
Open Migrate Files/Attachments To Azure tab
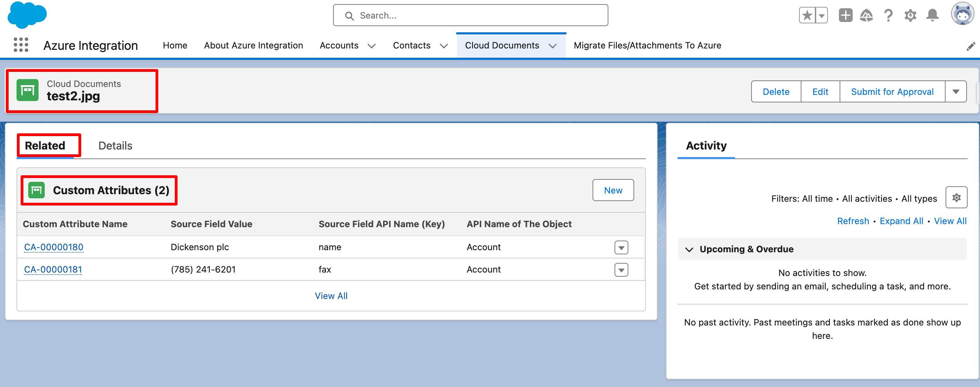[x=647, y=45]
